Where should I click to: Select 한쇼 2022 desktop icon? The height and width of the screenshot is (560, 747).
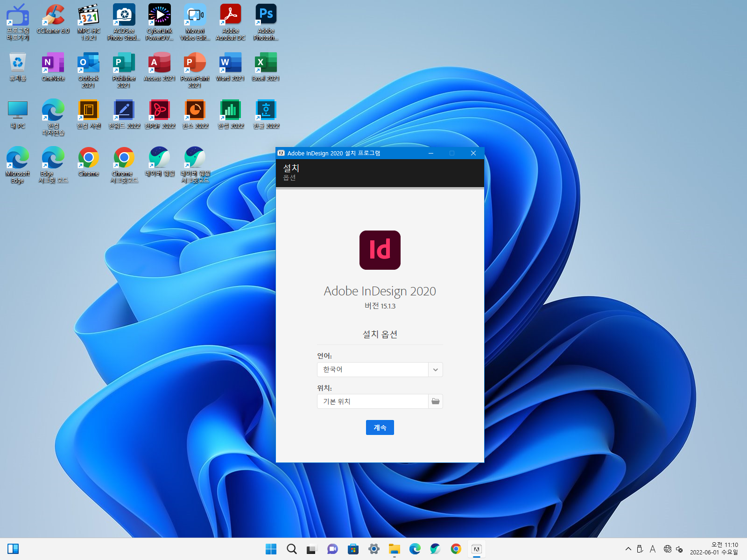(x=195, y=114)
